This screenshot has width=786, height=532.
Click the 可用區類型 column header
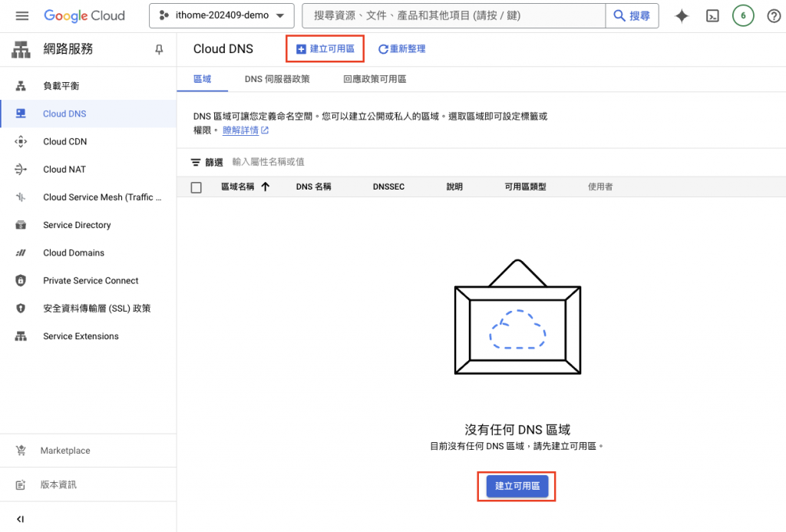pos(525,187)
